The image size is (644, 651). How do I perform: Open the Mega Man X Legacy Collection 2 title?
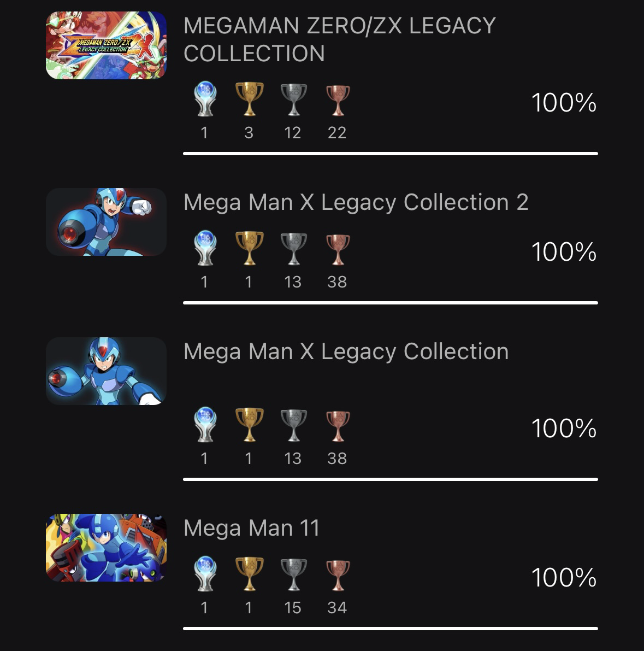coord(356,204)
